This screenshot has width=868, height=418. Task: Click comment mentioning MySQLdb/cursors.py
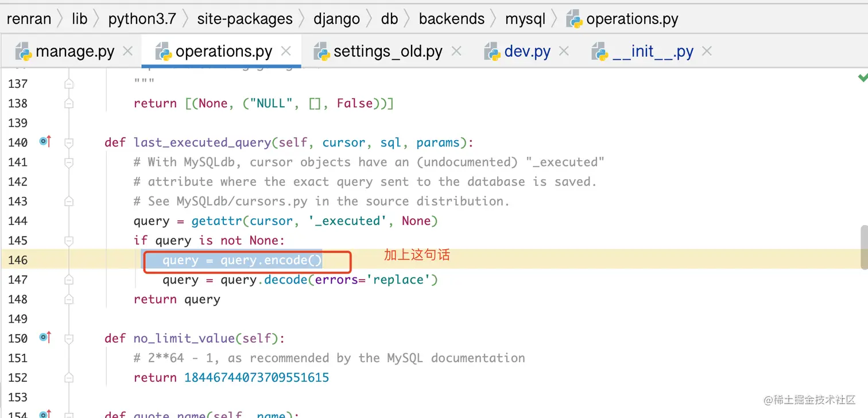tap(322, 202)
